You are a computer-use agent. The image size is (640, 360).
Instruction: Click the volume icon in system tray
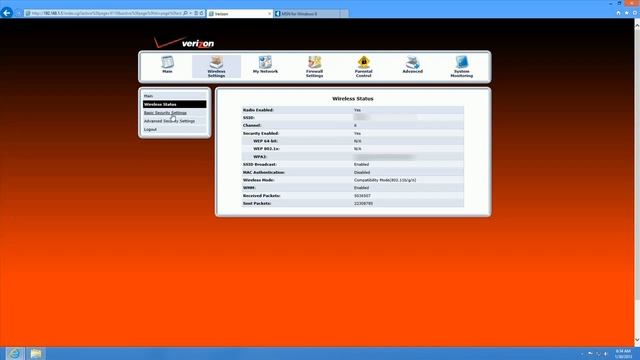[x=606, y=354]
